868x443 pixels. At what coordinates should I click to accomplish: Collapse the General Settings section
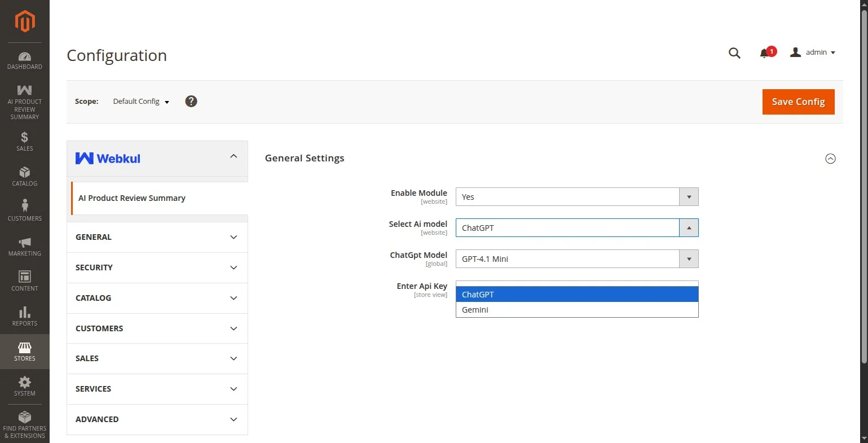[x=830, y=159]
